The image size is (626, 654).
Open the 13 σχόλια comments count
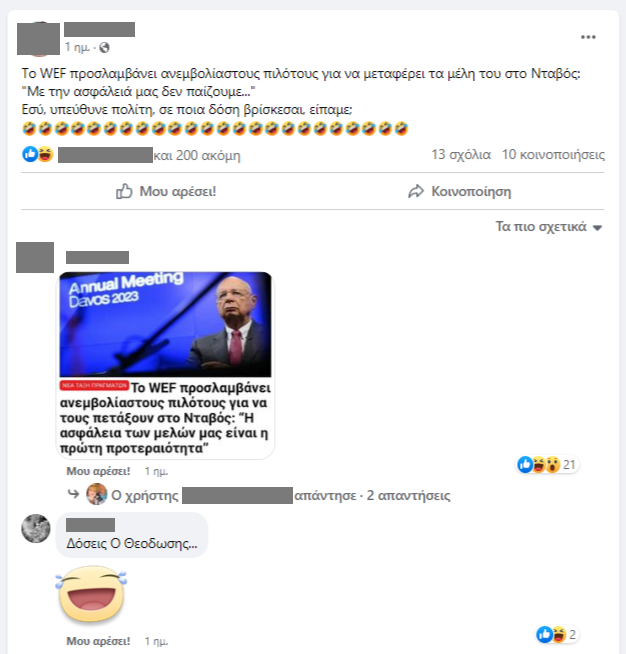tap(461, 154)
